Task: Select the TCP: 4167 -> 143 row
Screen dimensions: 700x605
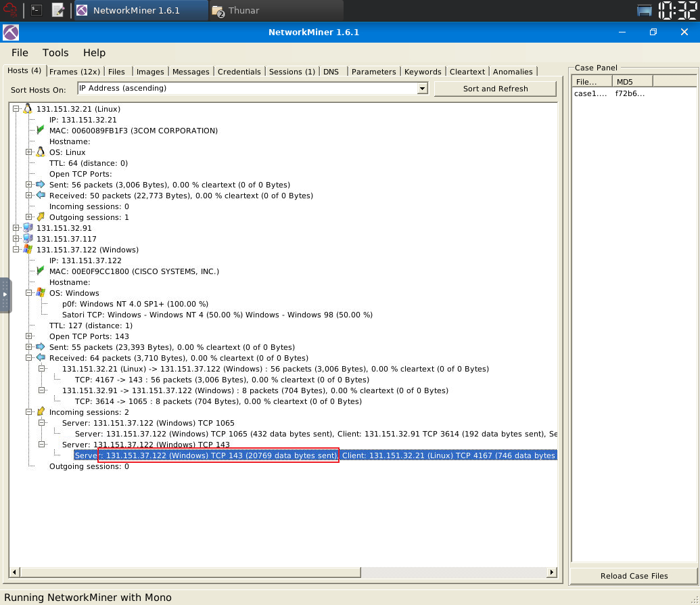Action: point(222,380)
